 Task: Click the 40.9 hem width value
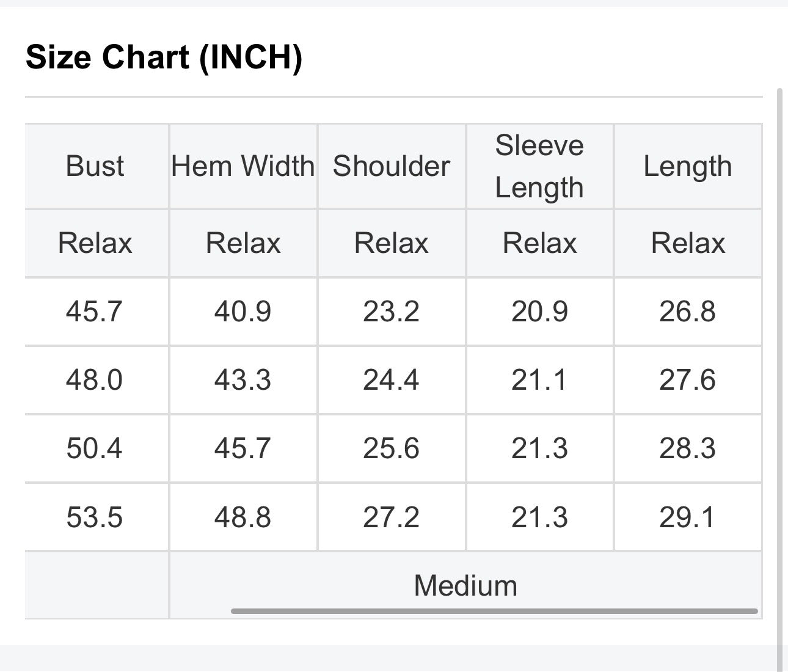pyautogui.click(x=243, y=312)
